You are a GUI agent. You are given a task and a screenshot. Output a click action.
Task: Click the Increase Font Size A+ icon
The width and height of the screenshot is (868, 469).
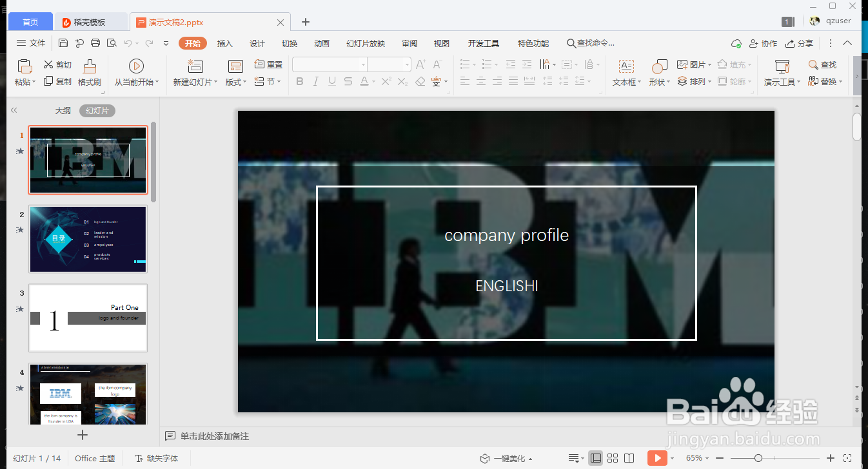tap(421, 64)
